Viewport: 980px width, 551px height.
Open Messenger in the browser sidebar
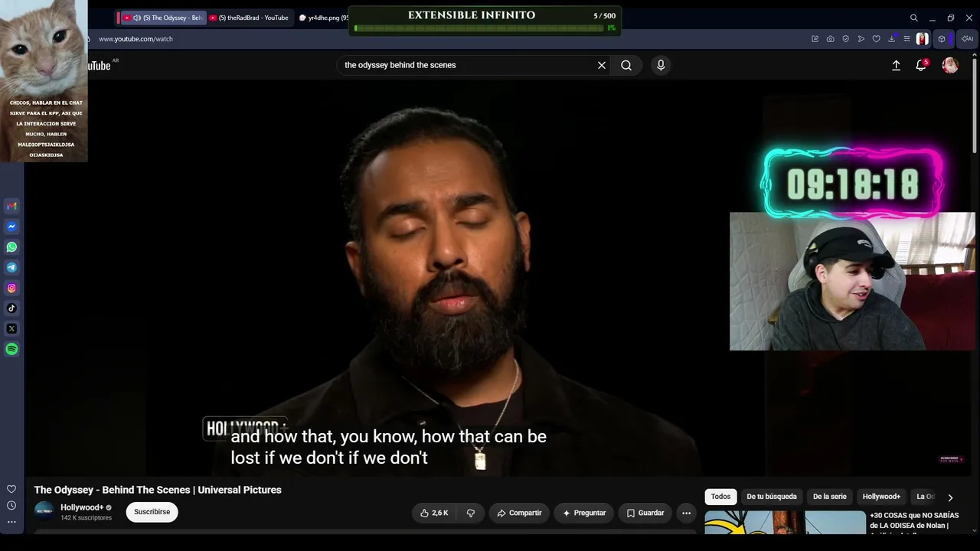click(x=11, y=227)
